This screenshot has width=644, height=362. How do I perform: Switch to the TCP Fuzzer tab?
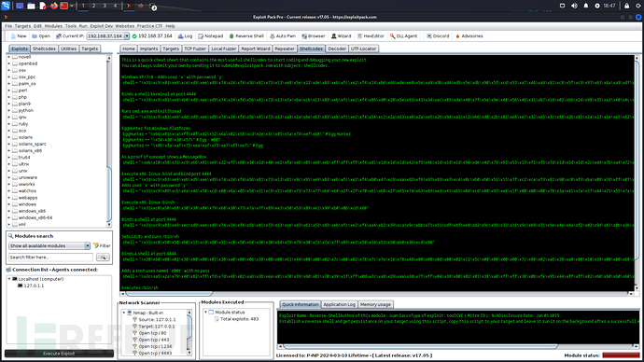pos(195,49)
